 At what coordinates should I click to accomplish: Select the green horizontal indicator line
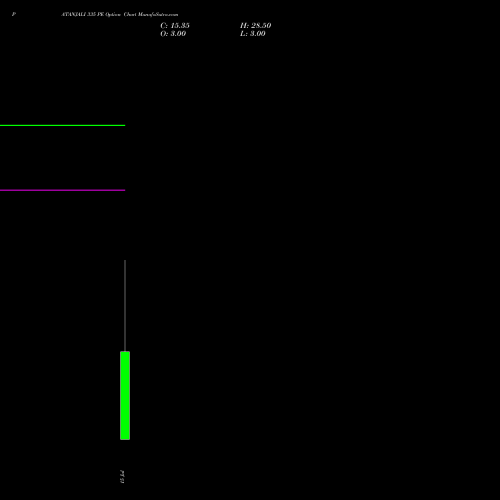click(62, 125)
